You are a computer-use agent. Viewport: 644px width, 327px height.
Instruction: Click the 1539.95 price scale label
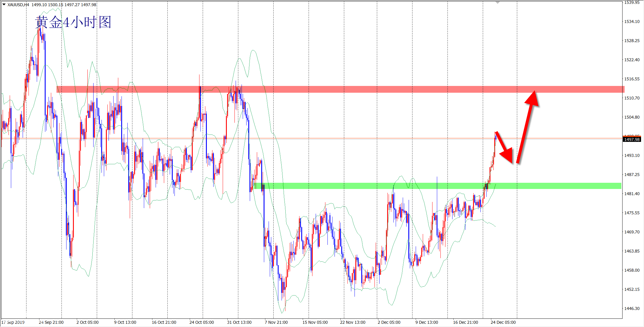pyautogui.click(x=632, y=3)
